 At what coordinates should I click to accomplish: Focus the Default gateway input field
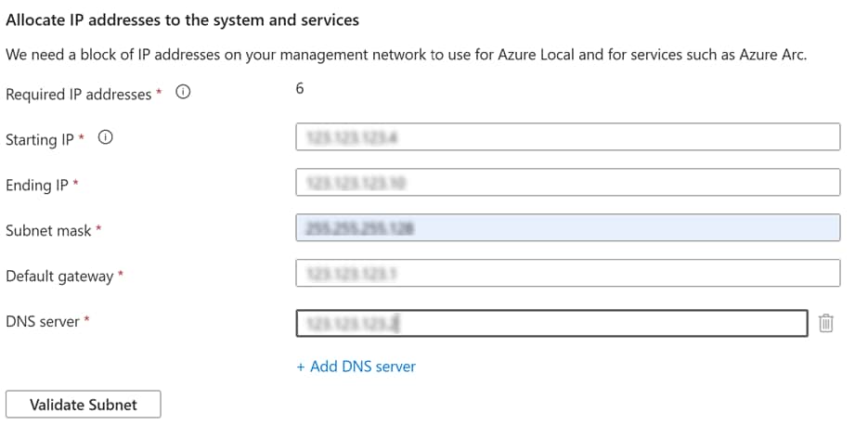click(568, 273)
